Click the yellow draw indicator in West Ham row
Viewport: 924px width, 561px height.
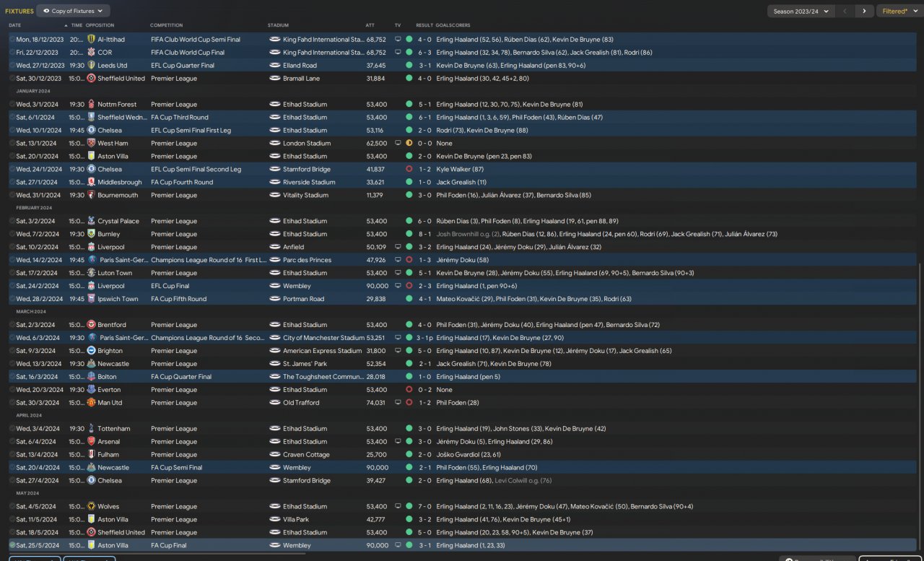tap(409, 144)
